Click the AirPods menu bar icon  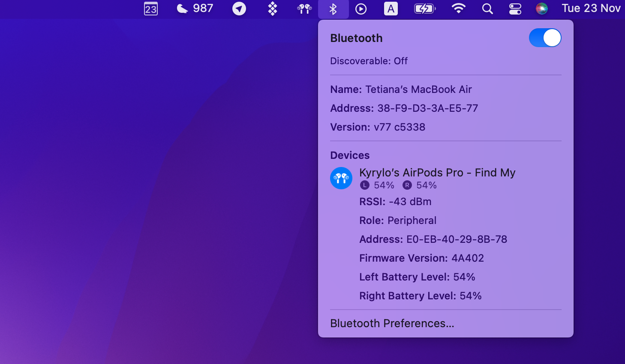point(304,9)
